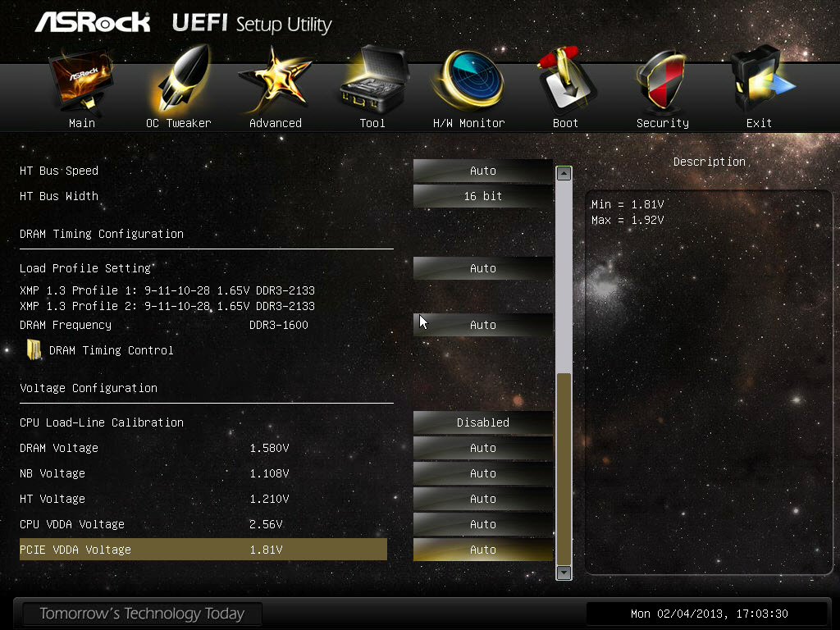Click the DRAM Timing Configuration heading
This screenshot has height=630, width=840.
click(x=102, y=234)
